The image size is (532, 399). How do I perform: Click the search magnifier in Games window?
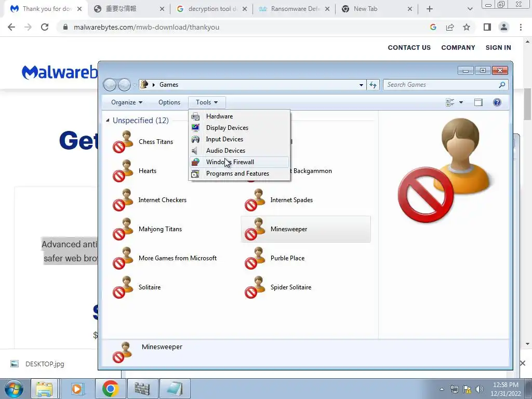[502, 85]
